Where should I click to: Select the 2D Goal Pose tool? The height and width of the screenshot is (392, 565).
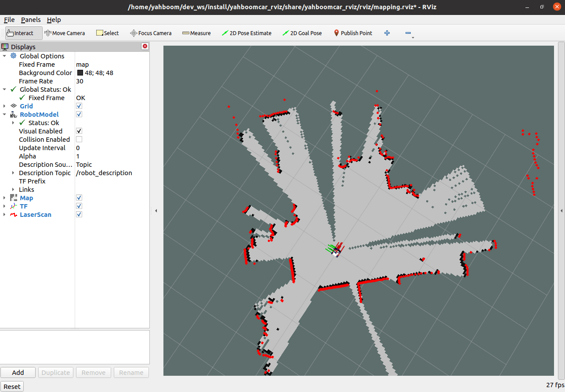(x=302, y=33)
